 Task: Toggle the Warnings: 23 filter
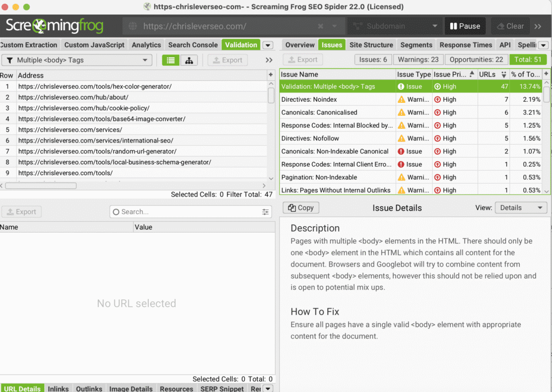click(x=418, y=60)
